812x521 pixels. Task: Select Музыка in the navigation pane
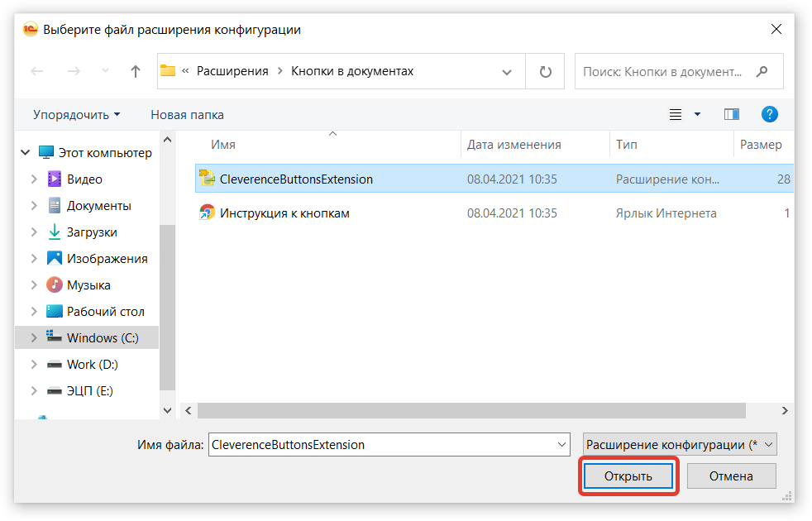(x=88, y=285)
